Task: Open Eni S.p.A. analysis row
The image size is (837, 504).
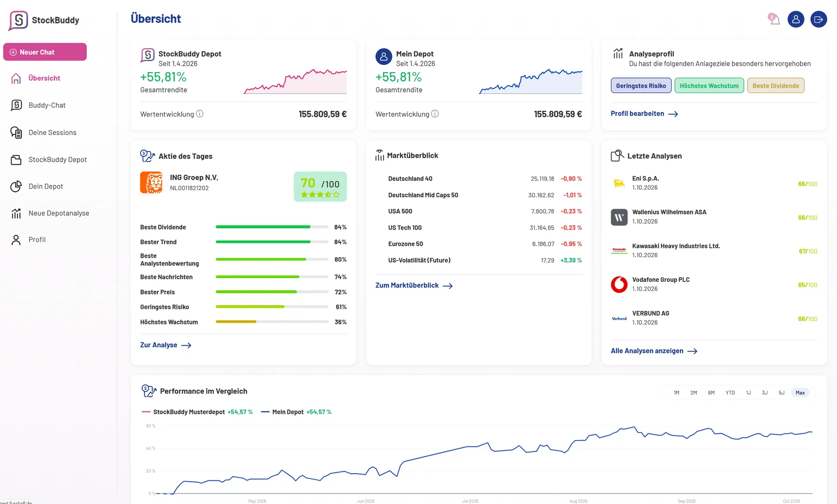Action: click(x=714, y=184)
